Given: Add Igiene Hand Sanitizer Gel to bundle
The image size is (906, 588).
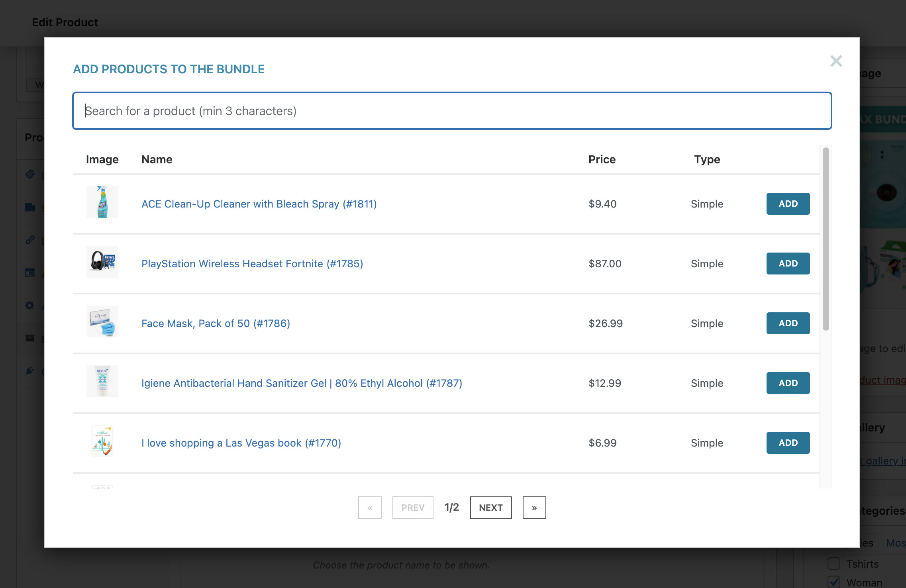Looking at the screenshot, I should tap(788, 383).
